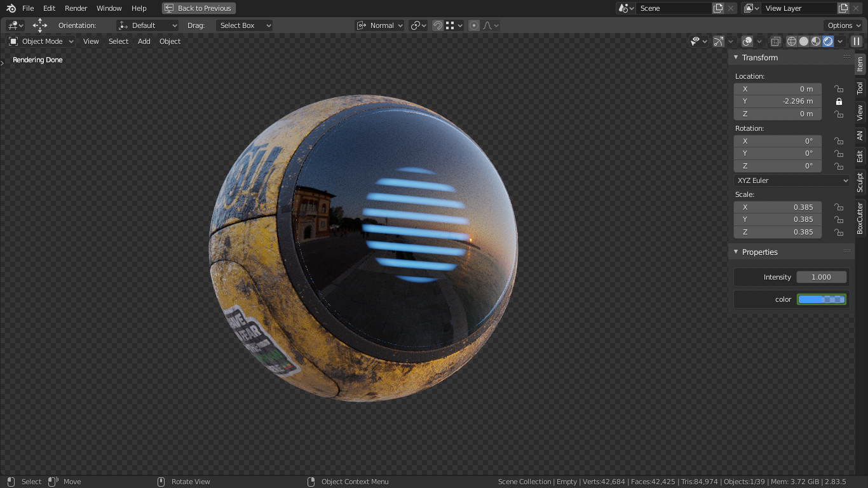
Task: Switch to the BoxCutter sidebar tab
Action: (x=860, y=218)
